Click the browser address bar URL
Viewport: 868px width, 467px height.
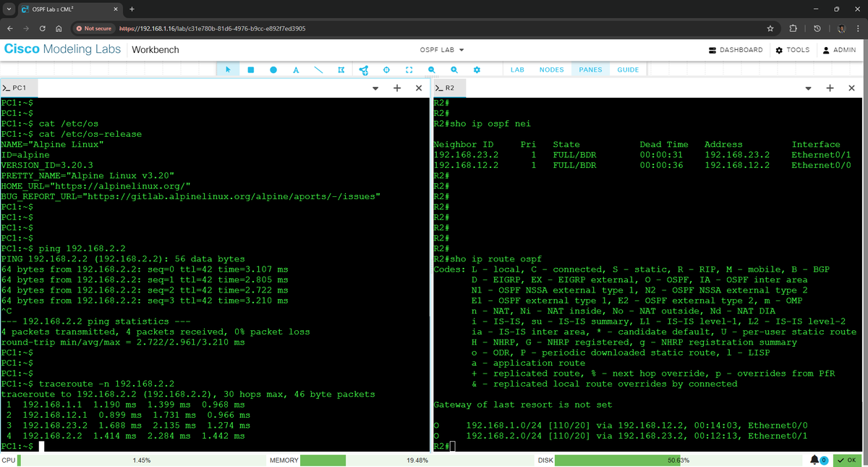click(x=212, y=28)
